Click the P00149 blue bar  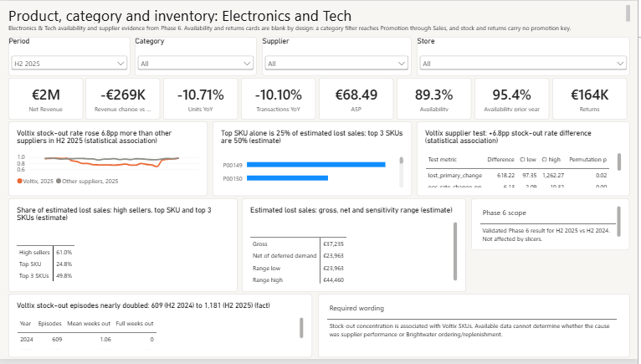click(316, 165)
